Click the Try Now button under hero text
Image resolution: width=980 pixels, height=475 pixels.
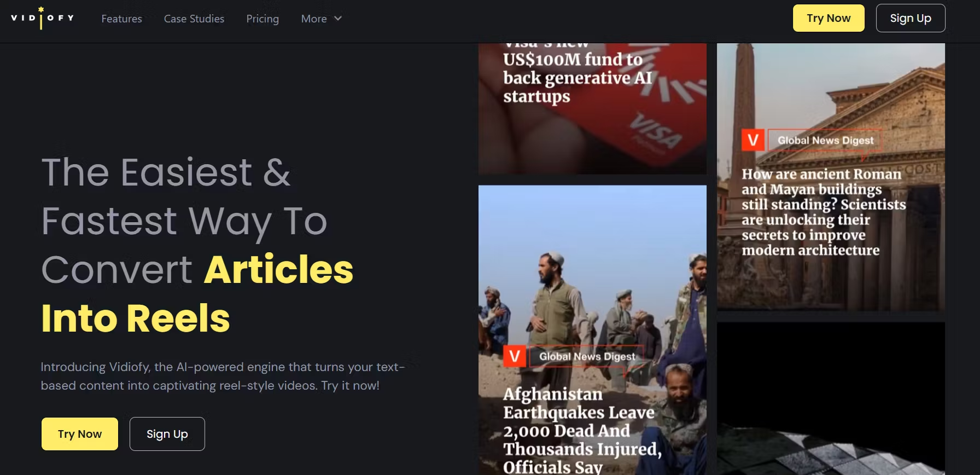click(80, 434)
